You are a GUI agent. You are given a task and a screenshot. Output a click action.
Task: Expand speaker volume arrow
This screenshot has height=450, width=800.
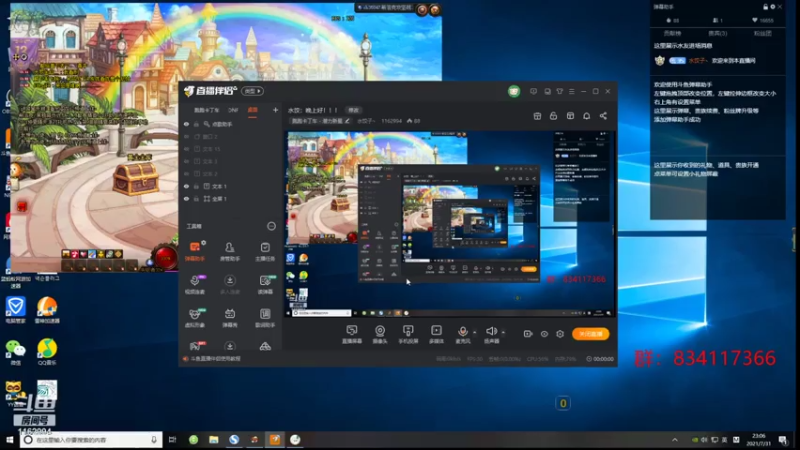[503, 333]
